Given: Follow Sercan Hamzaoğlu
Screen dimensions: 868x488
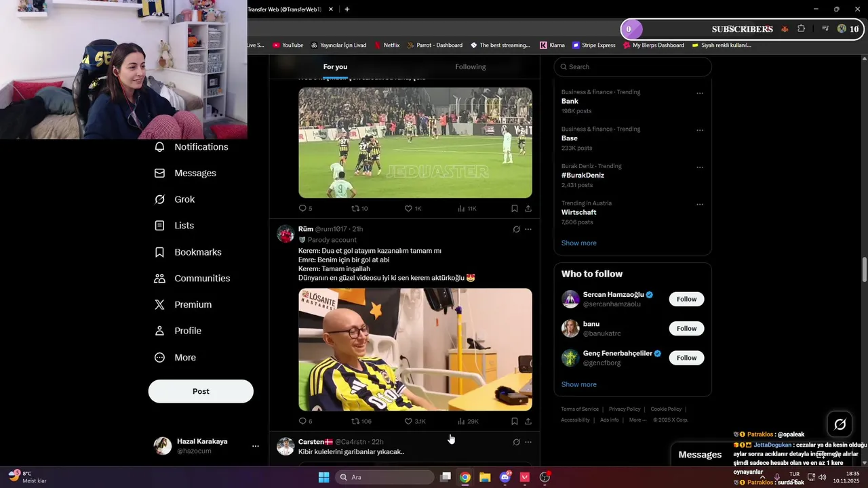Looking at the screenshot, I should tap(686, 300).
